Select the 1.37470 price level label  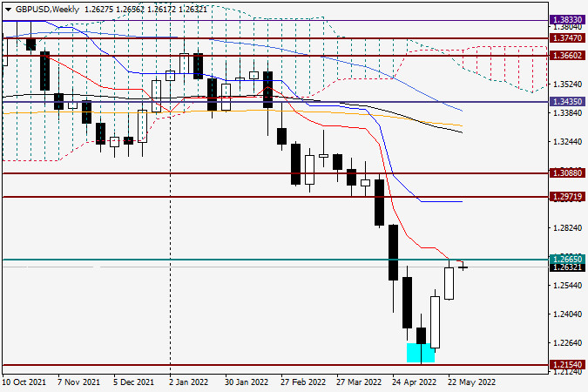568,37
